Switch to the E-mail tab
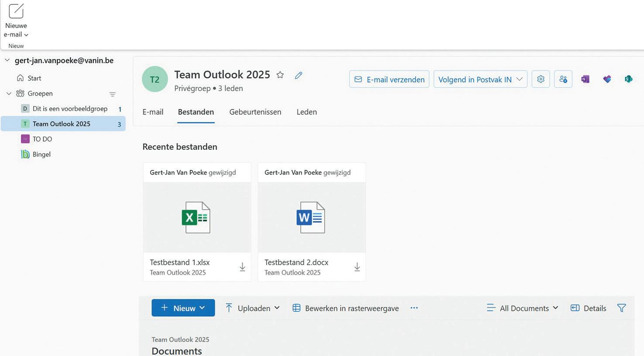This screenshot has height=356, width=644. [153, 112]
